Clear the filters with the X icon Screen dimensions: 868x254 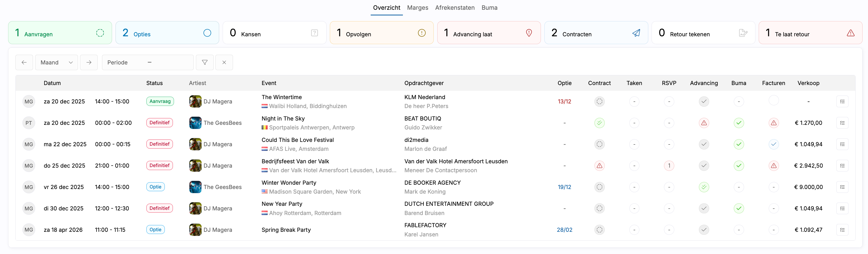(224, 62)
